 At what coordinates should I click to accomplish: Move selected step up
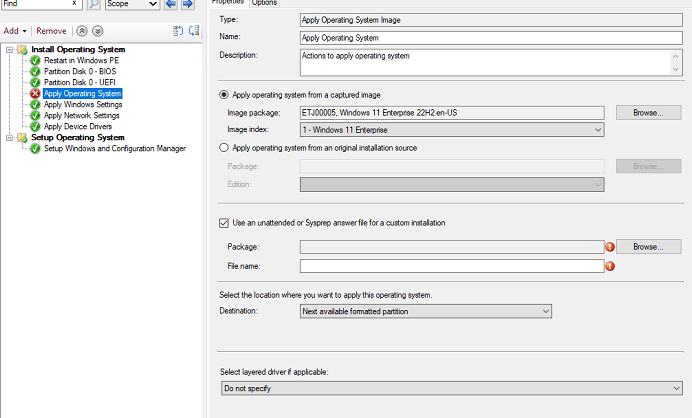pos(82,31)
